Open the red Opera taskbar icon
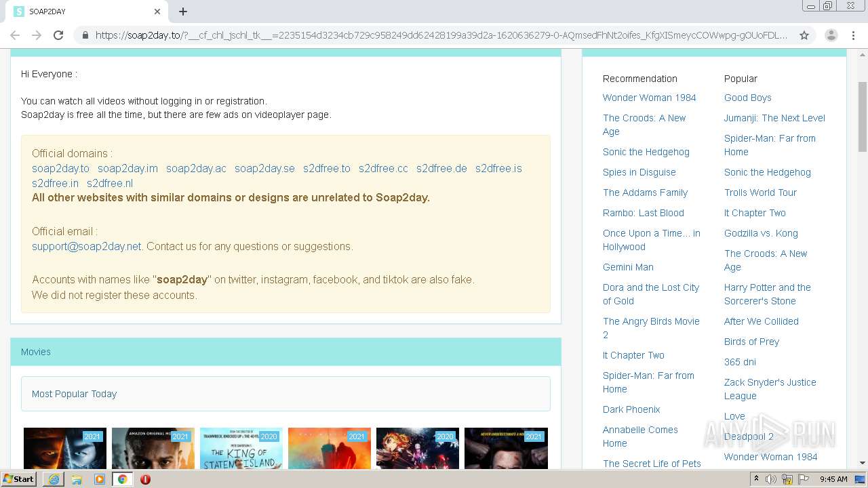The image size is (868, 488). [x=145, y=479]
